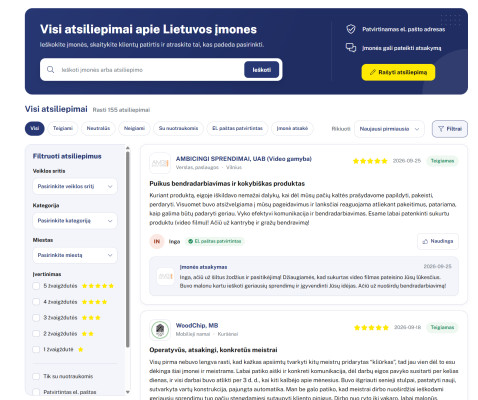Tick the 2 žvaigždutės checkbox
Image resolution: width=478 pixels, height=400 pixels.
pyautogui.click(x=36, y=334)
